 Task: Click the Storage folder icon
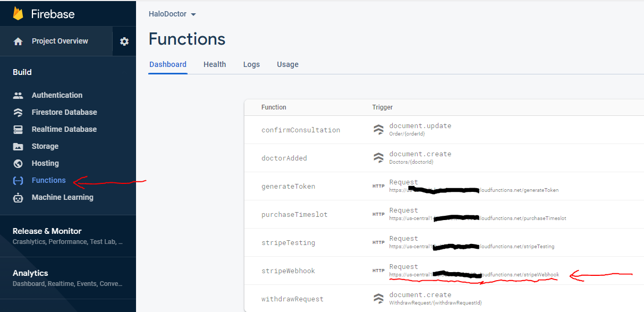(18, 147)
